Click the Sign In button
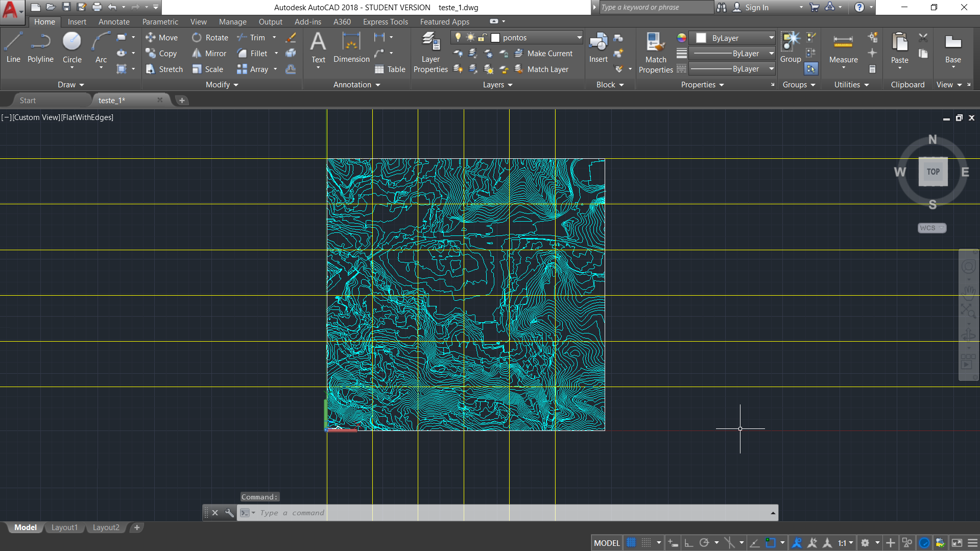980x551 pixels. coord(756,8)
